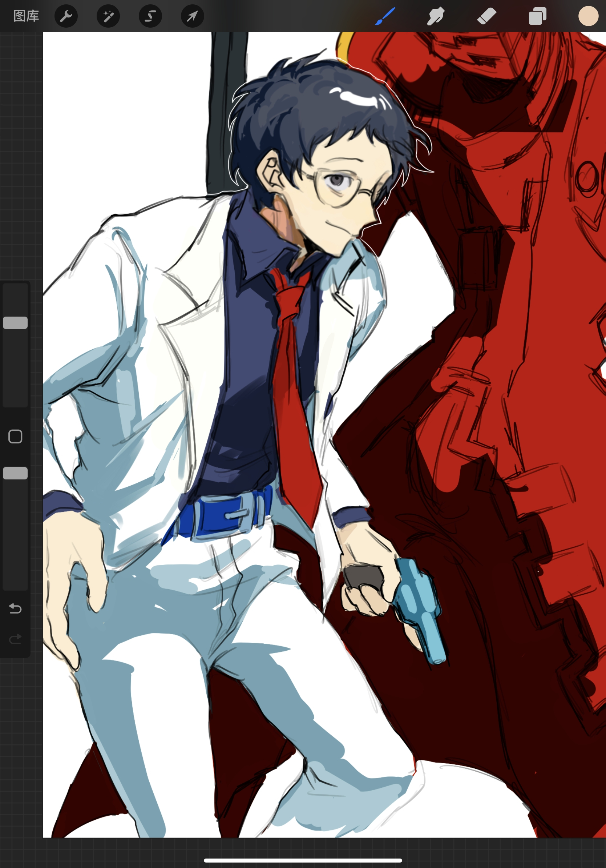Undo the last stroke
Image resolution: width=606 pixels, height=868 pixels.
(x=16, y=608)
